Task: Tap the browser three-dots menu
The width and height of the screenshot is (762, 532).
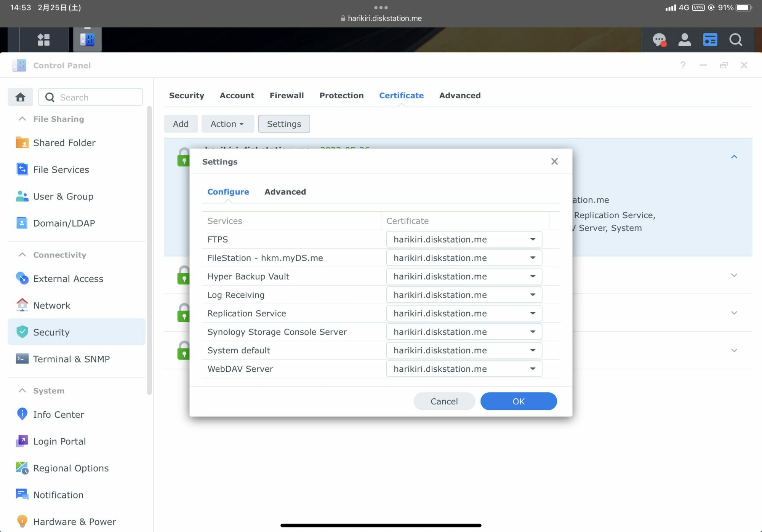Action: coord(381,7)
